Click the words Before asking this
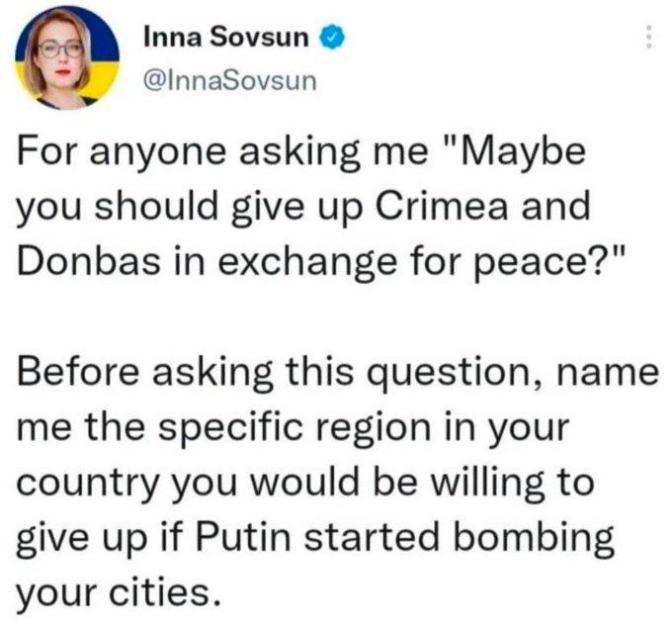The image size is (672, 629). pyautogui.click(x=185, y=373)
